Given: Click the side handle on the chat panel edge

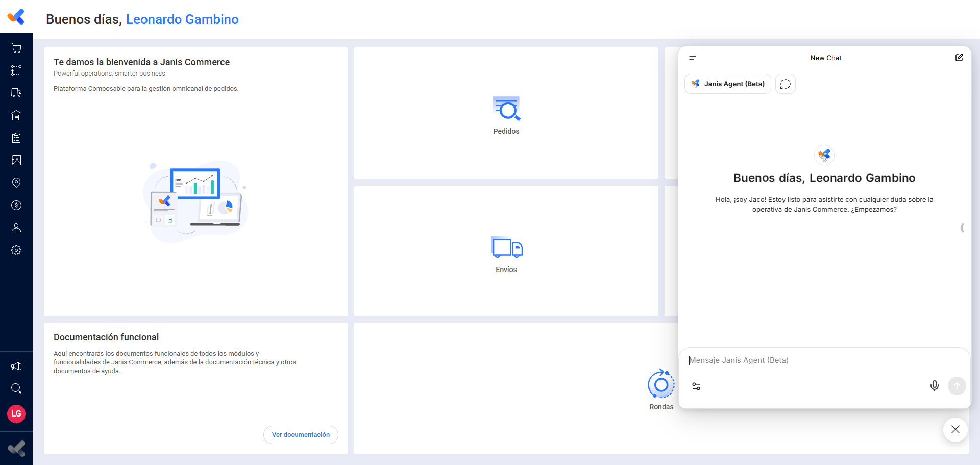Looking at the screenshot, I should point(962,228).
